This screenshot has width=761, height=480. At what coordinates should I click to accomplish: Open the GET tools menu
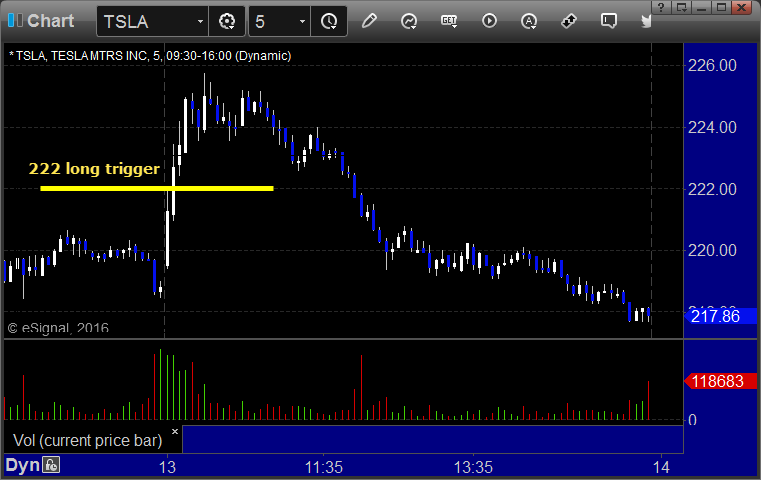click(449, 21)
